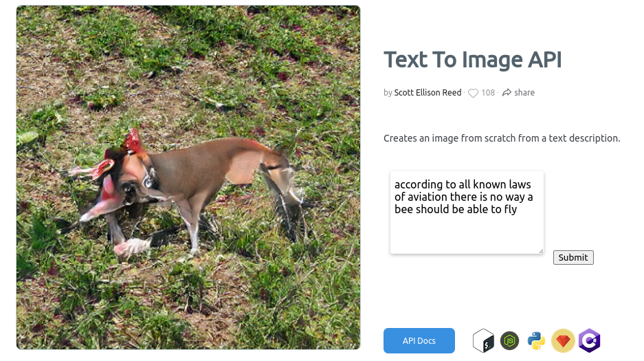Viewport: 644px width, 361px height.
Task: Select the Bash shell language icon
Action: (x=483, y=340)
